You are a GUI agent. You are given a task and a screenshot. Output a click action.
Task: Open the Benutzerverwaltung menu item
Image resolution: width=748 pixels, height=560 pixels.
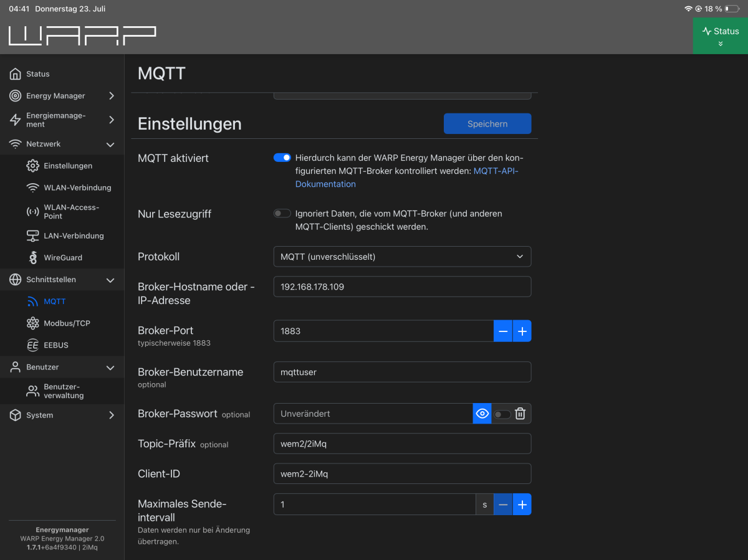click(x=62, y=391)
